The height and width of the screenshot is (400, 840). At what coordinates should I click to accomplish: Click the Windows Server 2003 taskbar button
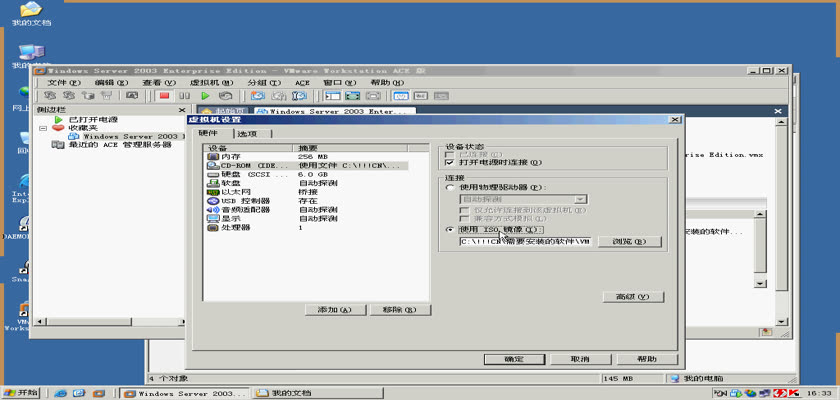pos(185,393)
